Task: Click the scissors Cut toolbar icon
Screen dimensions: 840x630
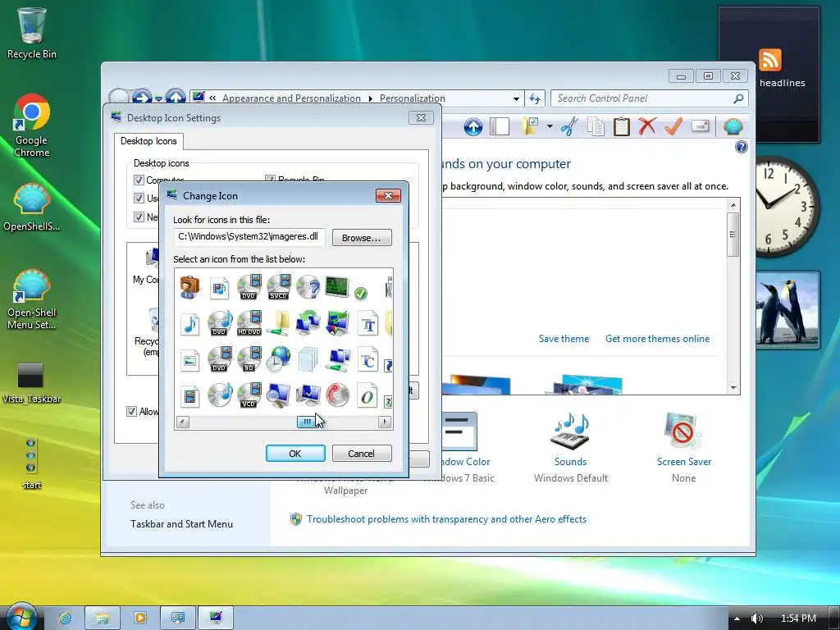Action: click(x=569, y=127)
